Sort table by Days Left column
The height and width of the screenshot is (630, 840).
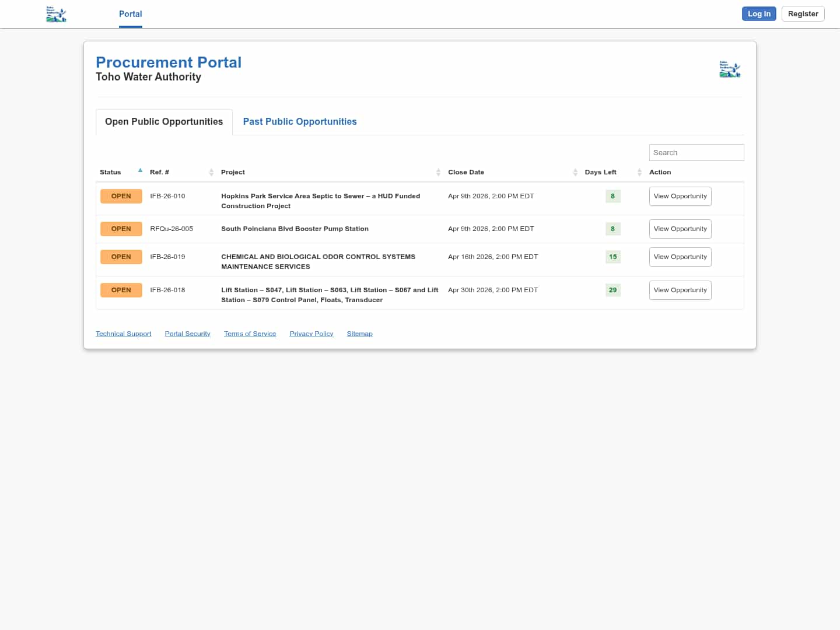tap(639, 172)
